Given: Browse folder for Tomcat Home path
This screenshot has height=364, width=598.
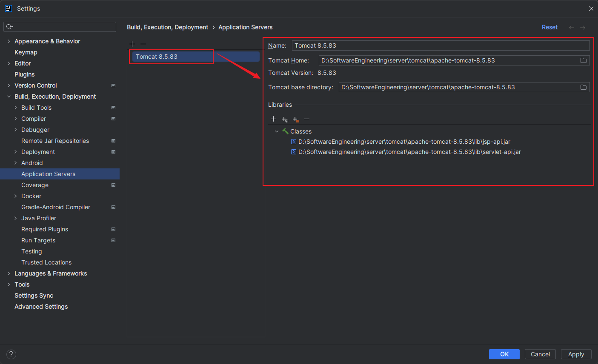Looking at the screenshot, I should point(584,60).
